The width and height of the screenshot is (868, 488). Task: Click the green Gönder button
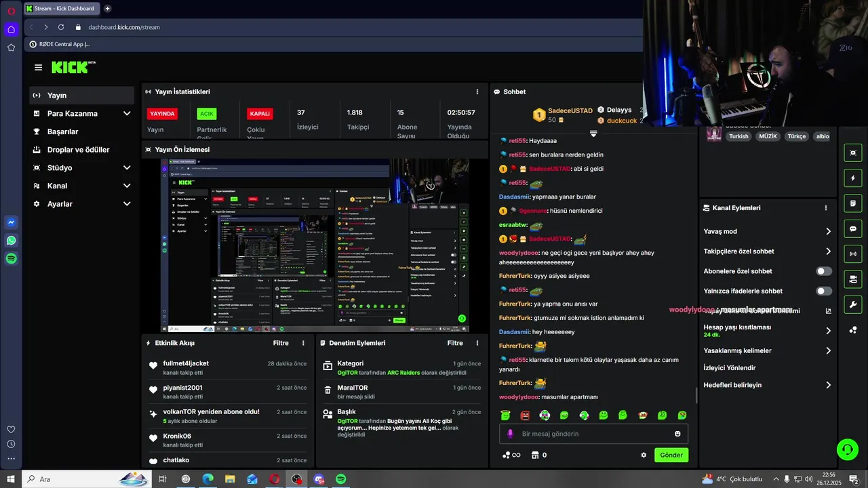coord(671,455)
